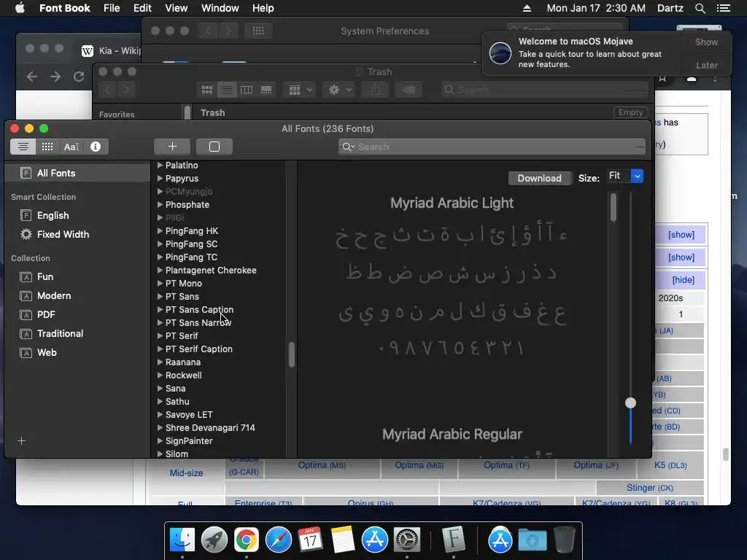747x560 pixels.
Task: Click the font size slider handle
Action: point(630,402)
